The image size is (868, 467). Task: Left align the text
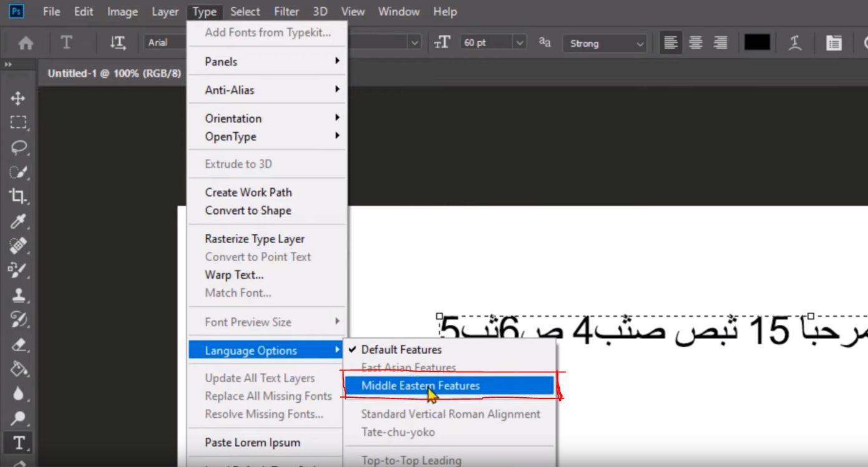click(x=671, y=42)
